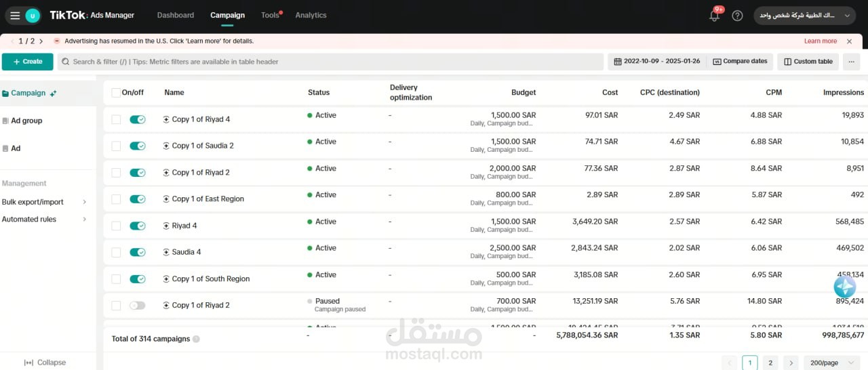Click the campaign icon beside Saudia 4
Screen dimensions: 868x370
click(166, 252)
